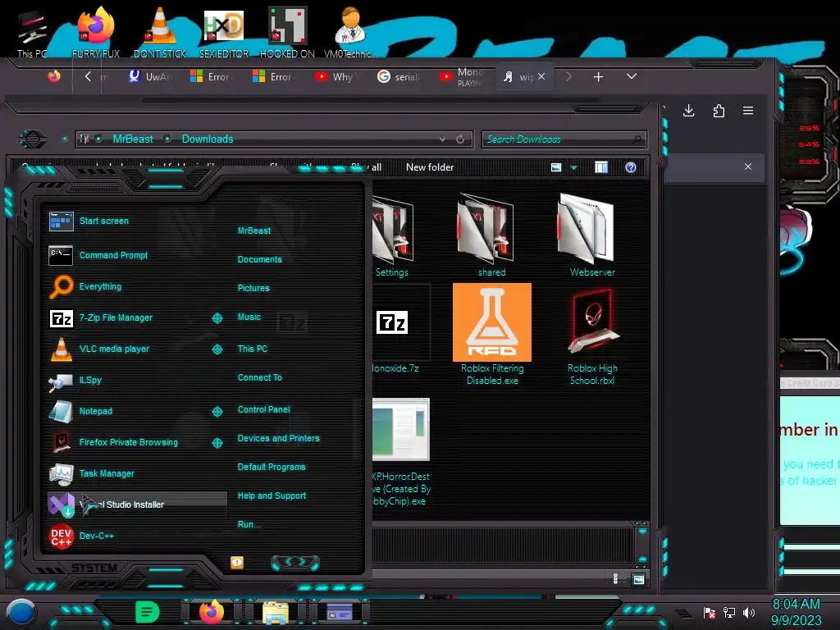The width and height of the screenshot is (840, 630).
Task: Expand the Notepad jump list arrow
Action: coord(217,412)
